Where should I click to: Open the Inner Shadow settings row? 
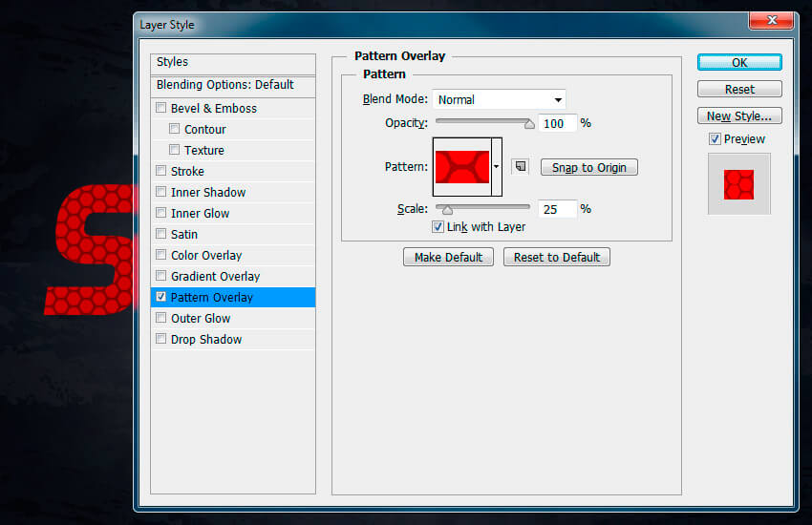pos(233,192)
